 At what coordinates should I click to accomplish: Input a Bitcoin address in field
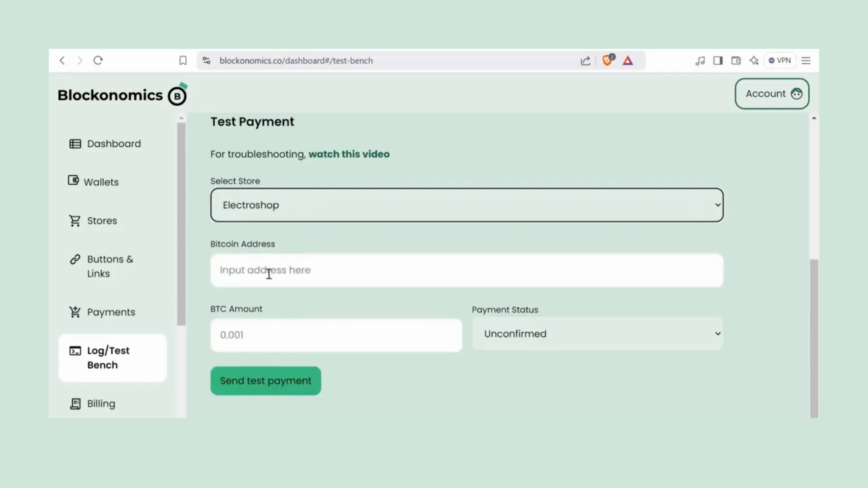467,270
